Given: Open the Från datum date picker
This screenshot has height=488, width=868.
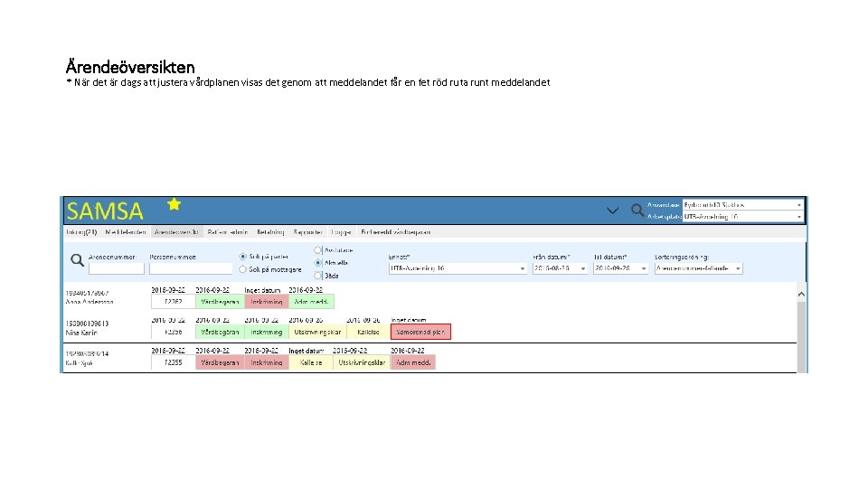Looking at the screenshot, I should coord(560,268).
